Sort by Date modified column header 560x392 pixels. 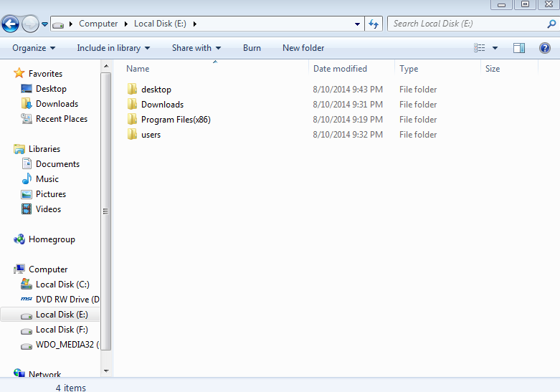(x=340, y=69)
